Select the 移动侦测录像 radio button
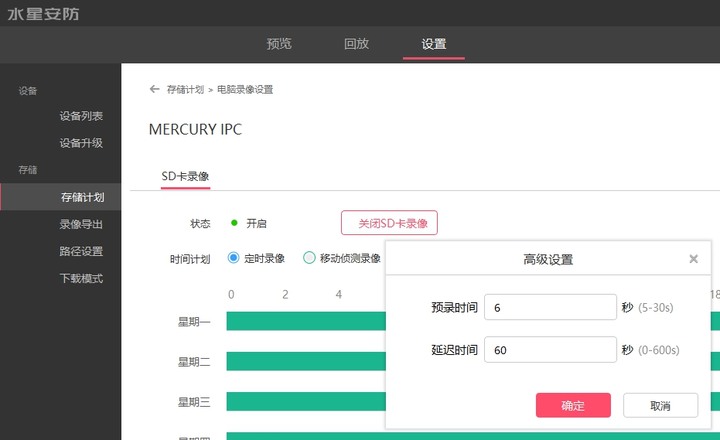The height and width of the screenshot is (440, 720). click(x=309, y=258)
